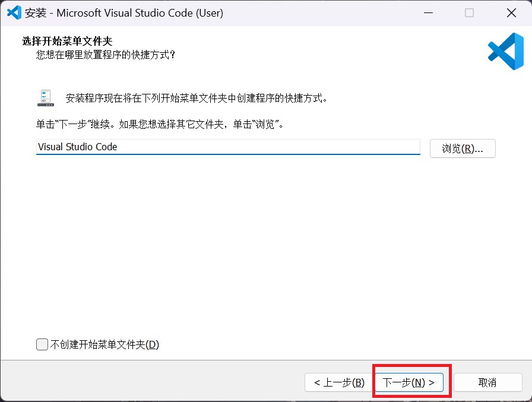
Task: Click the start menu folder computer icon
Action: click(x=46, y=98)
